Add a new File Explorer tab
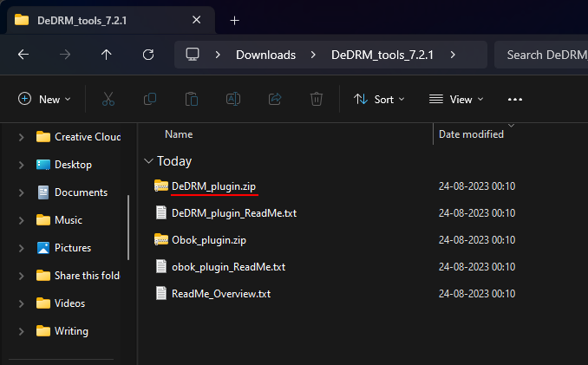 (x=234, y=20)
